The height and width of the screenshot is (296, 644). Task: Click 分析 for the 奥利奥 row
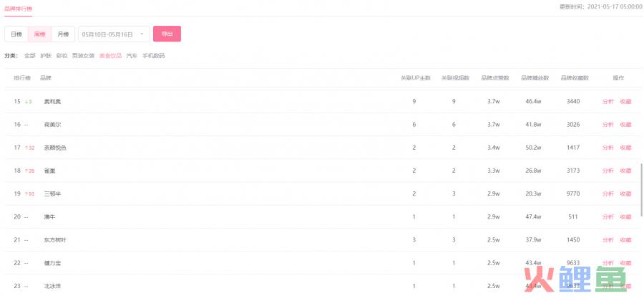tap(608, 102)
